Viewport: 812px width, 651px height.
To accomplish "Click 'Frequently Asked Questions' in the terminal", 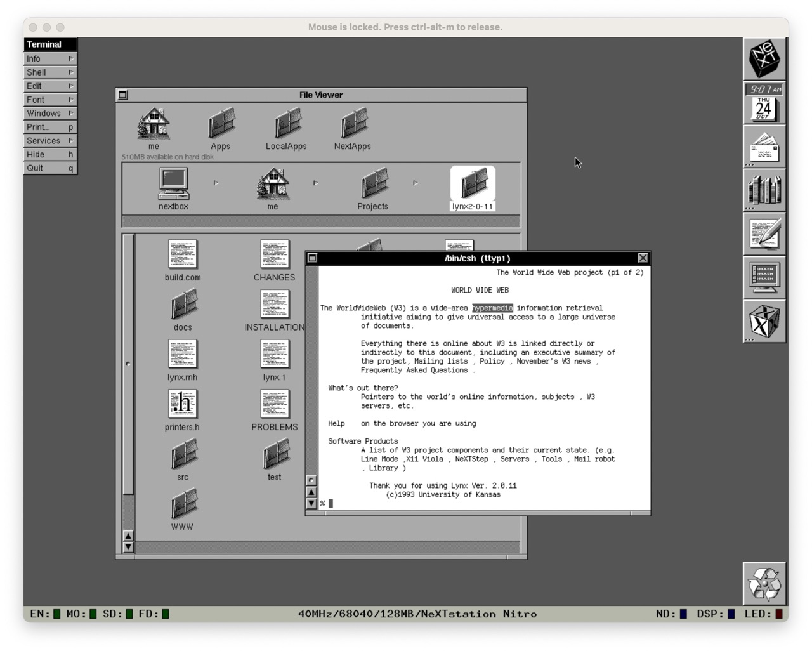I will (x=414, y=371).
